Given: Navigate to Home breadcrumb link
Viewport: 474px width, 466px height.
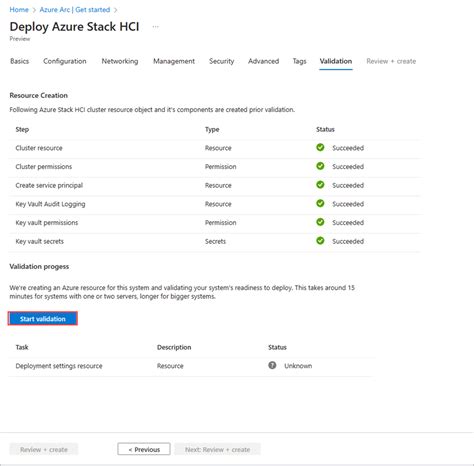Looking at the screenshot, I should [19, 10].
